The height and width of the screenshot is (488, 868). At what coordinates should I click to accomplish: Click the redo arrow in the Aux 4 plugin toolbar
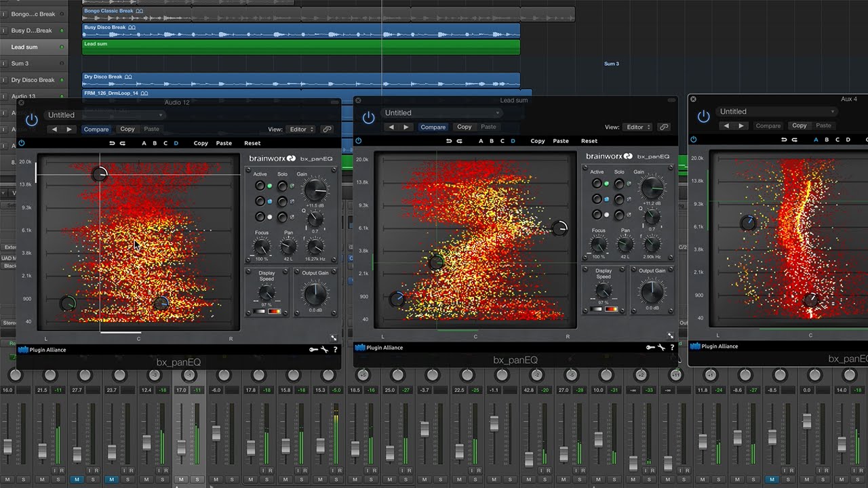coord(795,140)
